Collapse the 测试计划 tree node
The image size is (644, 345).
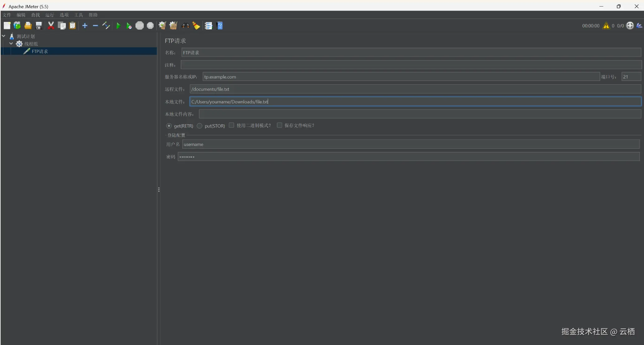[x=4, y=36]
